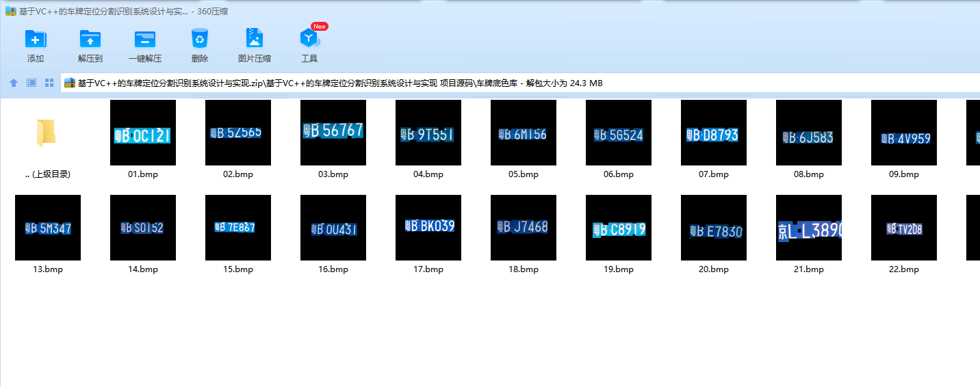
Task: Click file name 09.bmp
Action: [904, 174]
